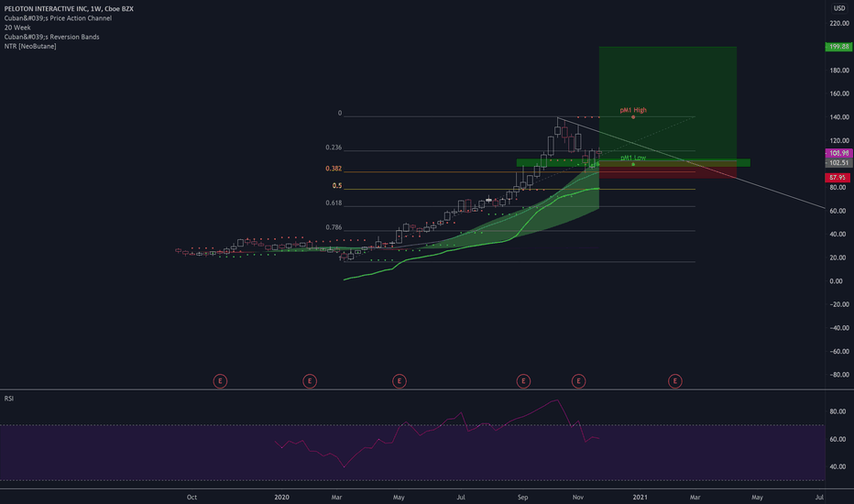The height and width of the screenshot is (504, 854).
Task: Select the Fibonacci 0.618 level label
Action: click(334, 203)
